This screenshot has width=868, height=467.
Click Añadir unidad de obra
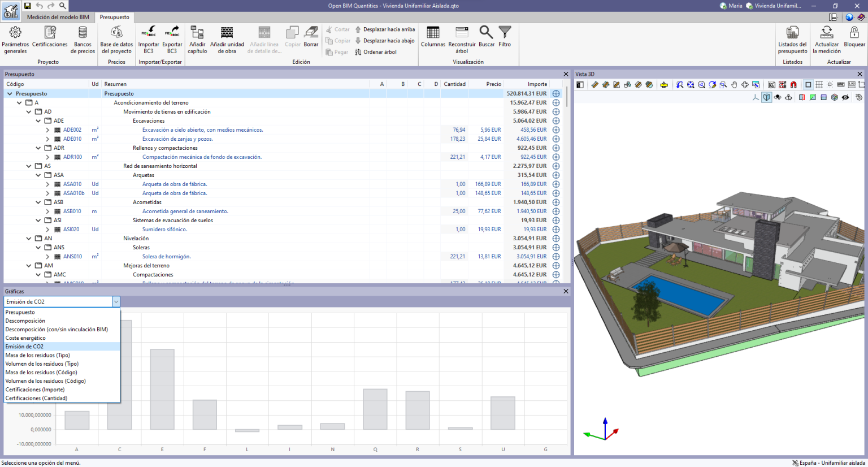click(x=227, y=40)
